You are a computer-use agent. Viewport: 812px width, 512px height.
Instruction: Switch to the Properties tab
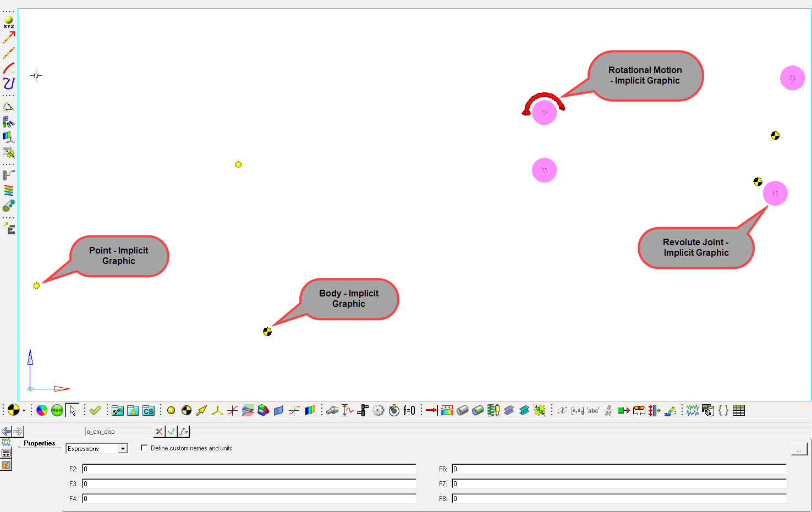point(40,443)
